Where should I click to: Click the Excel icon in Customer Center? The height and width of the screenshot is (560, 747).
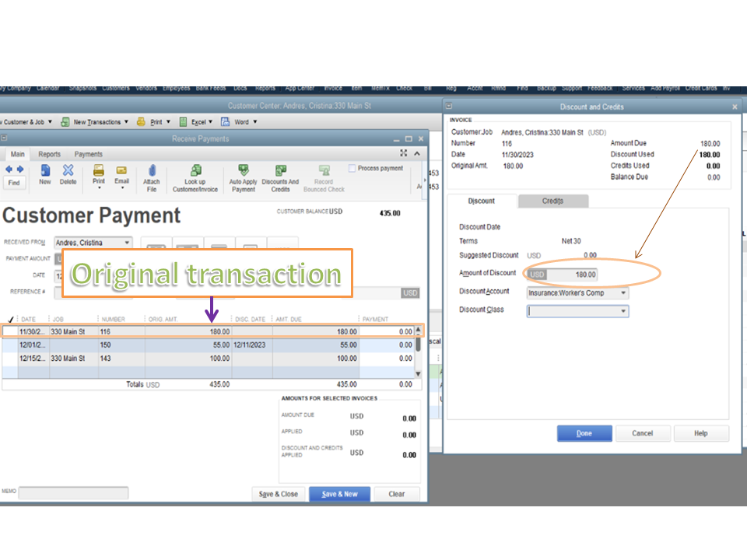click(183, 122)
